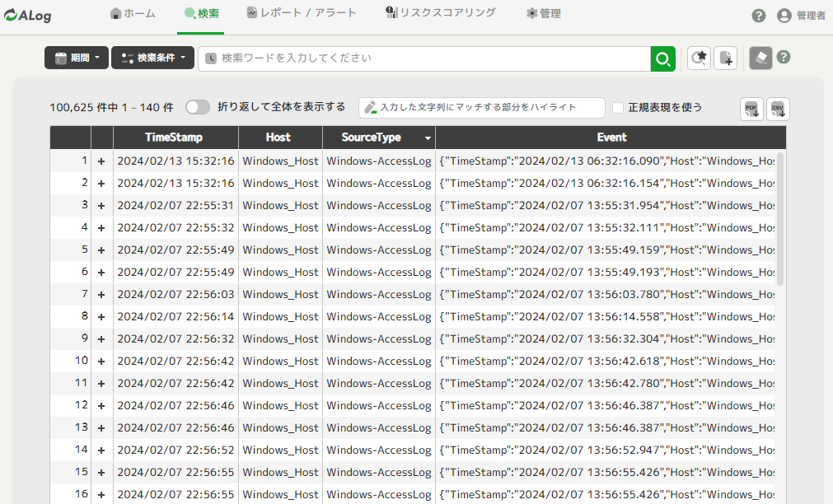Open saved searches star icon
833x504 pixels.
point(700,58)
